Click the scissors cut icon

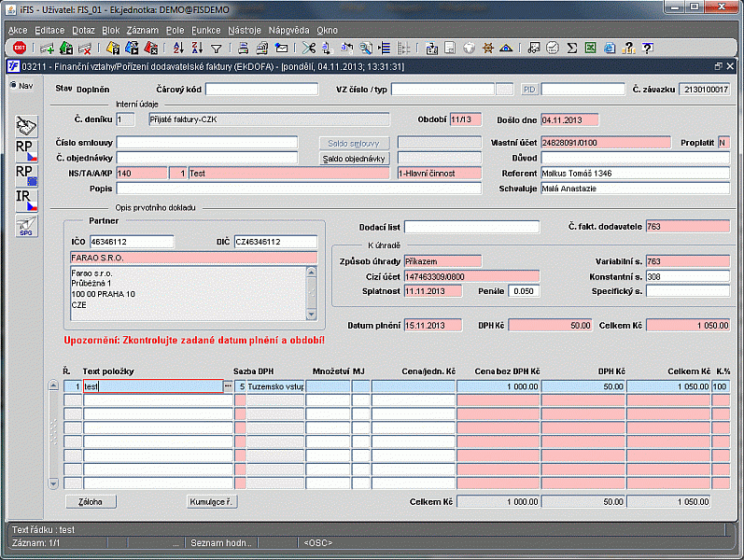(309, 48)
